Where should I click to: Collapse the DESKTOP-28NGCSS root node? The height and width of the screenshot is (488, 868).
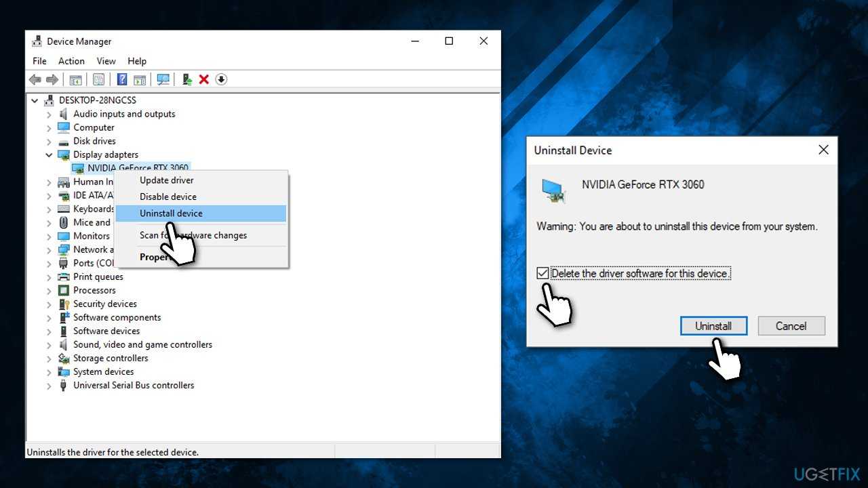pos(35,100)
